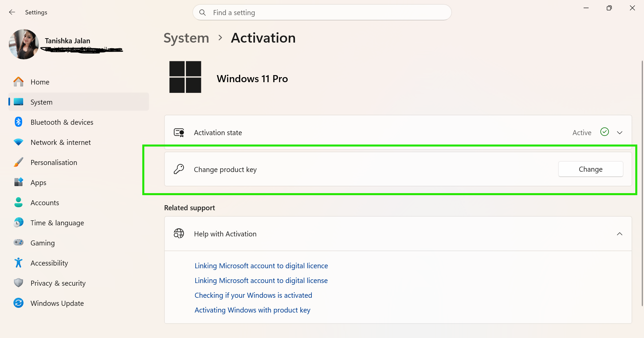Click the Related support heading
Screen dimensions: 644x338
point(190,208)
